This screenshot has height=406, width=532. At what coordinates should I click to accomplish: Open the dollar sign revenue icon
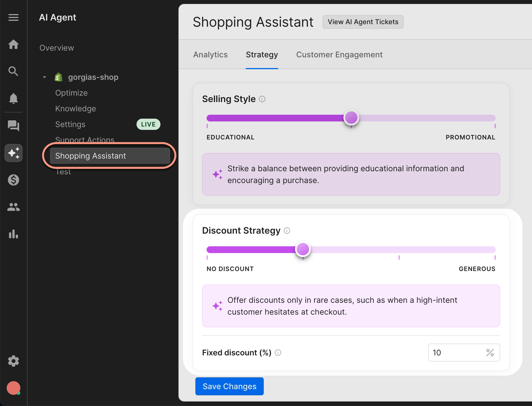point(14,180)
